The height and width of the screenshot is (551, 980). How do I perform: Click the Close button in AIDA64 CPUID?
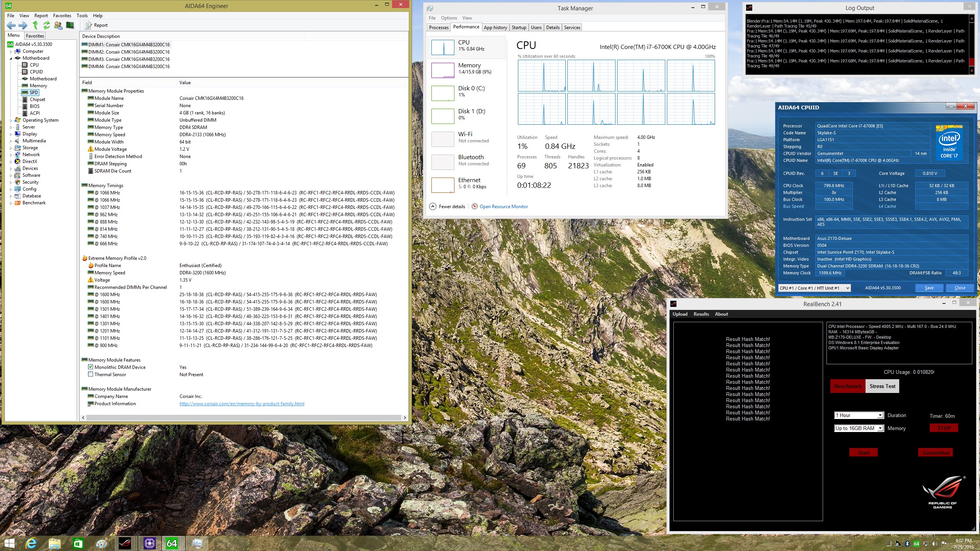pyautogui.click(x=960, y=288)
